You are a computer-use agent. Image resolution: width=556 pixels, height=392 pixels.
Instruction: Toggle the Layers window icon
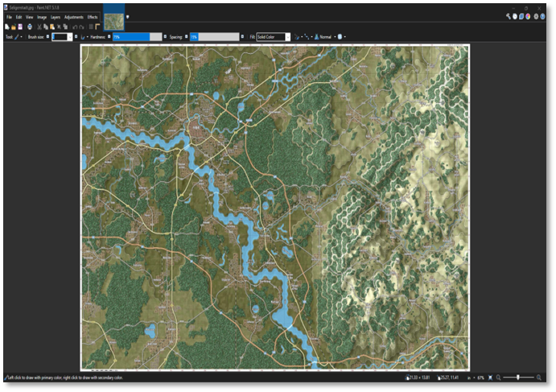521,16
